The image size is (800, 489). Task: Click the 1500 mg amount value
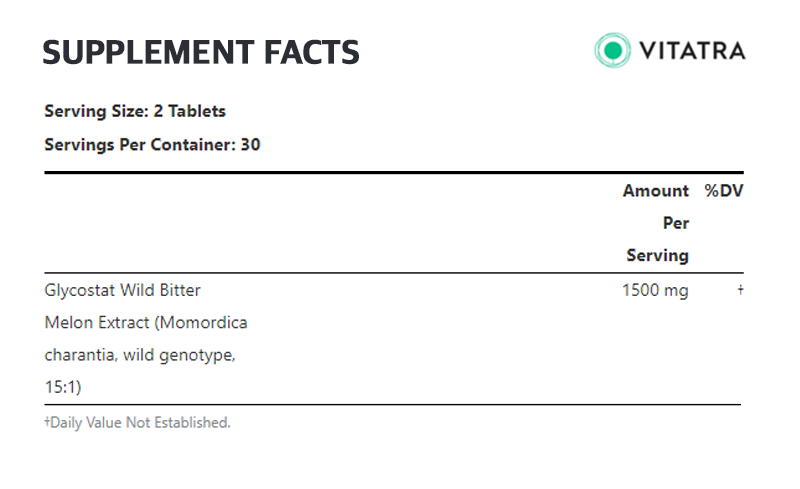pyautogui.click(x=655, y=290)
